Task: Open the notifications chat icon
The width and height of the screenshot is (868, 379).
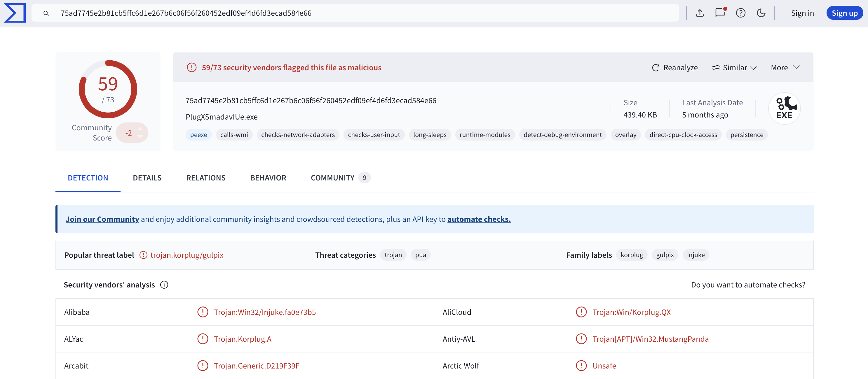Action: [x=720, y=13]
